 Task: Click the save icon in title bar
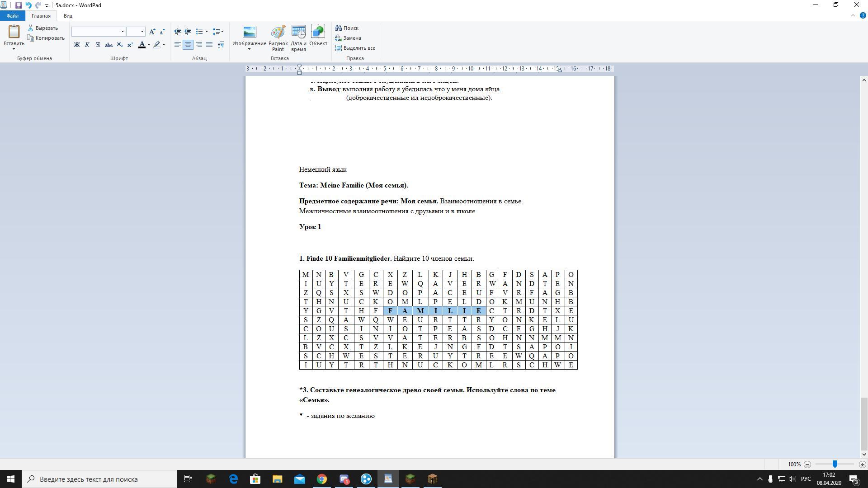[x=18, y=5]
